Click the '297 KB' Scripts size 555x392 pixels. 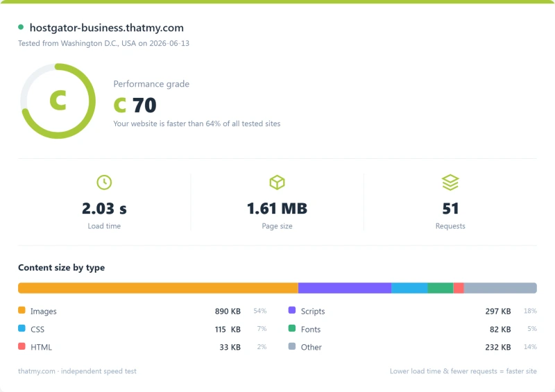coord(498,312)
